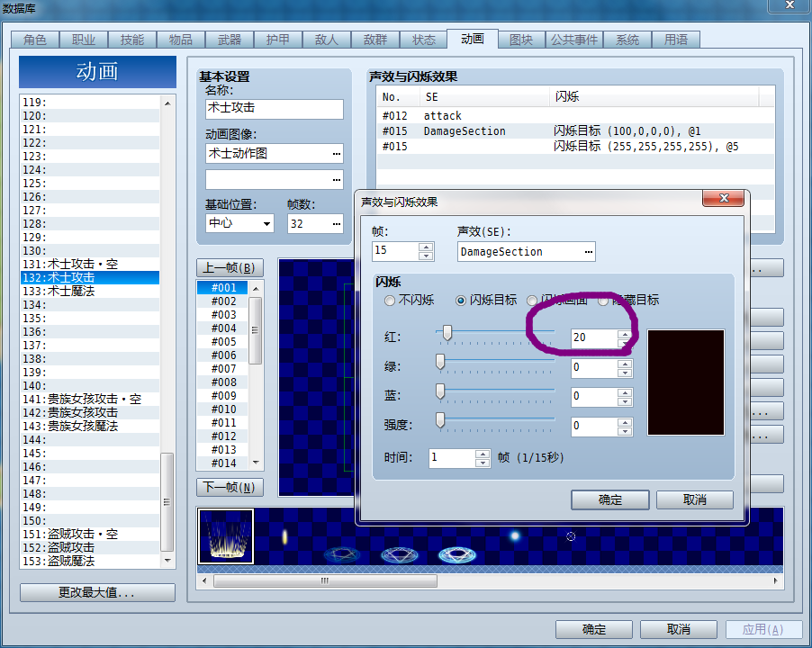Viewport: 812px width, 648px height.
Task: Select animation 133:术士魔法 in the list
Action: [x=90, y=292]
